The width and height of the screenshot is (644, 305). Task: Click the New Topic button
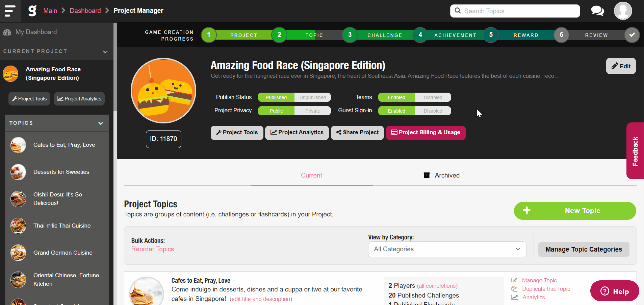[x=575, y=211]
